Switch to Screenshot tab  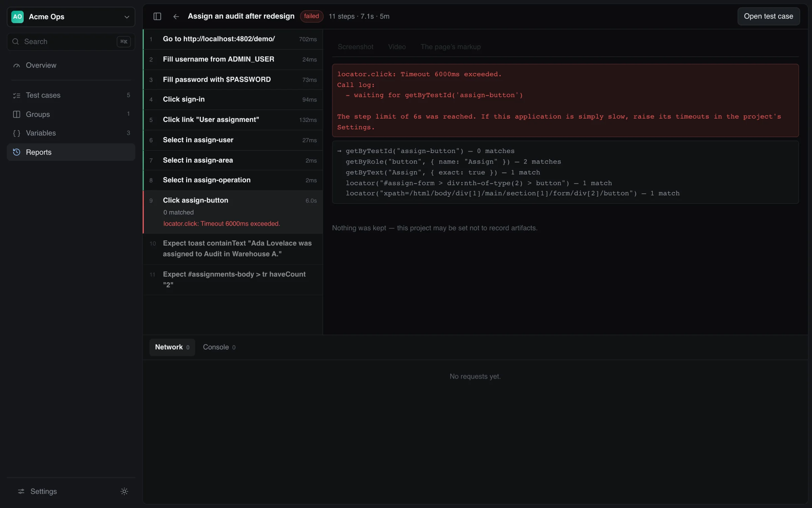[x=355, y=47]
